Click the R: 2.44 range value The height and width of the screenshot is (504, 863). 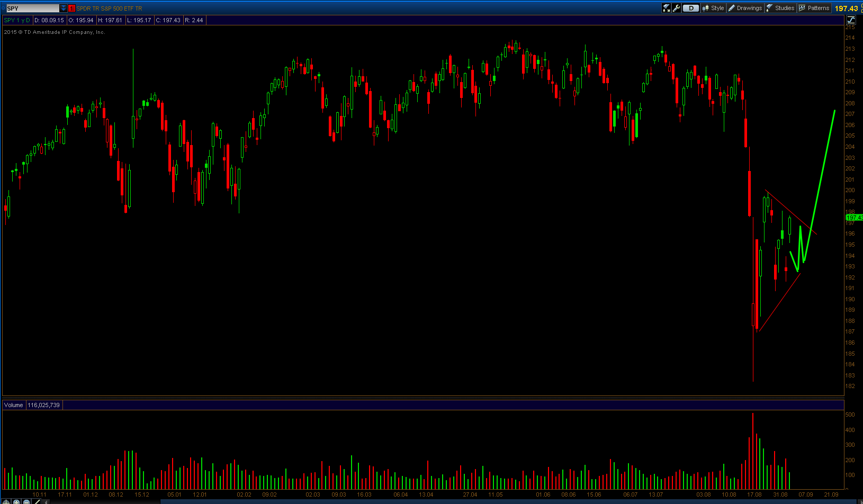(194, 20)
